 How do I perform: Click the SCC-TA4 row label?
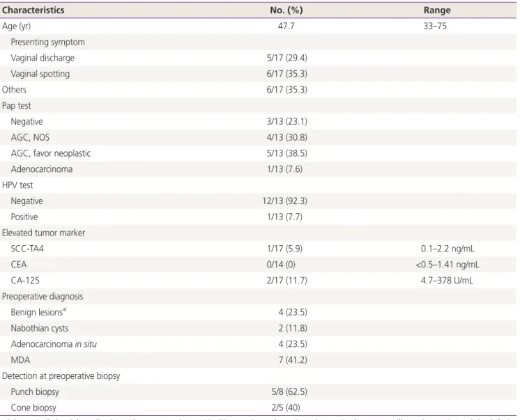27,249
